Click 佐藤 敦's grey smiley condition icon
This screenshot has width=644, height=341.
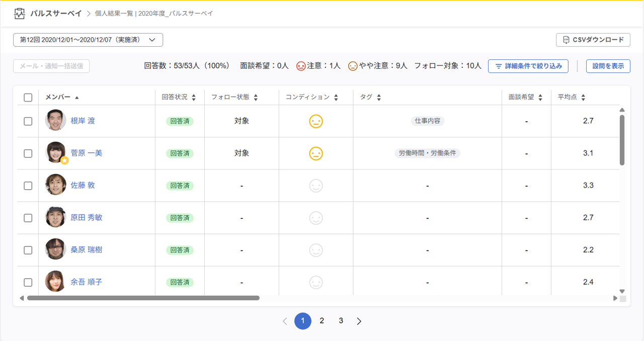pos(316,186)
